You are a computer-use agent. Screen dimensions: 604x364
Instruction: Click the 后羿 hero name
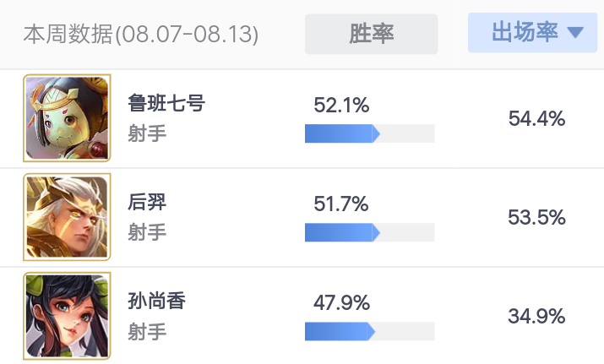(147, 203)
